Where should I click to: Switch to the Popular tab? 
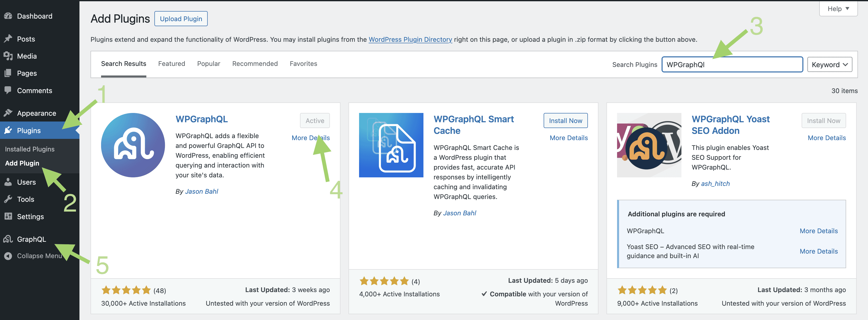click(x=208, y=64)
